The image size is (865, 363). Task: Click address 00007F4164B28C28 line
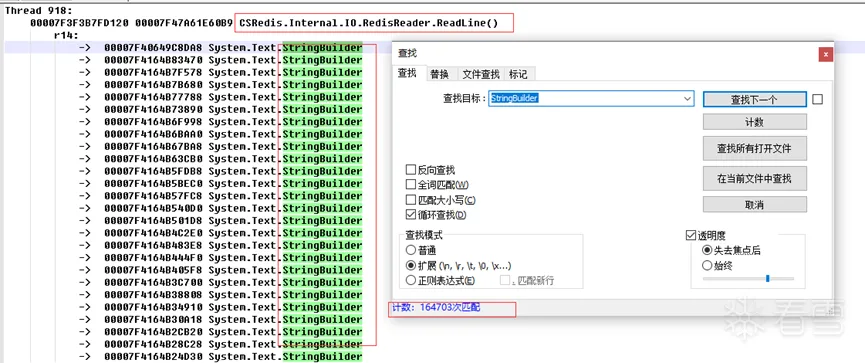pyautogui.click(x=220, y=344)
